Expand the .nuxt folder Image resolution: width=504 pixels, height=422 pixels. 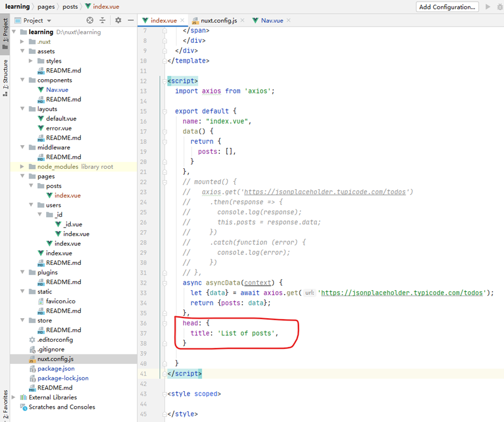point(22,41)
